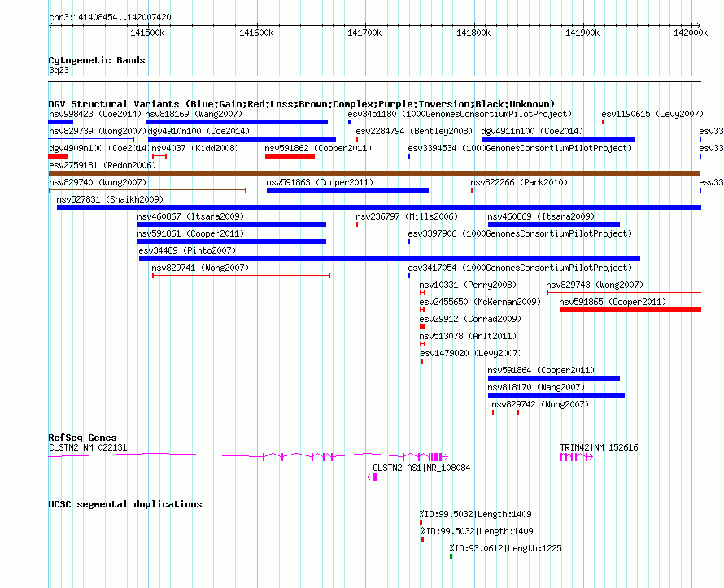Image resolution: width=724 pixels, height=588 pixels.
Task: Select the esv1479020 (Levy2007) label
Action: point(472,353)
